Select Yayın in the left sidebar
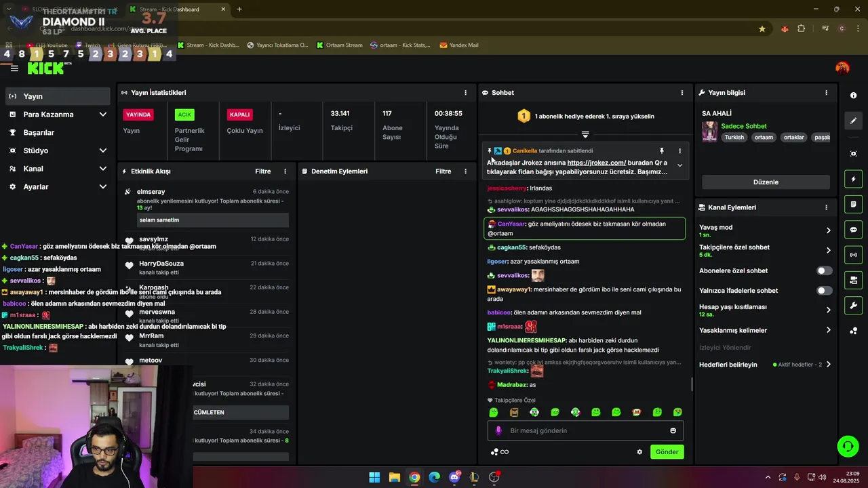This screenshot has width=868, height=488. 57,96
